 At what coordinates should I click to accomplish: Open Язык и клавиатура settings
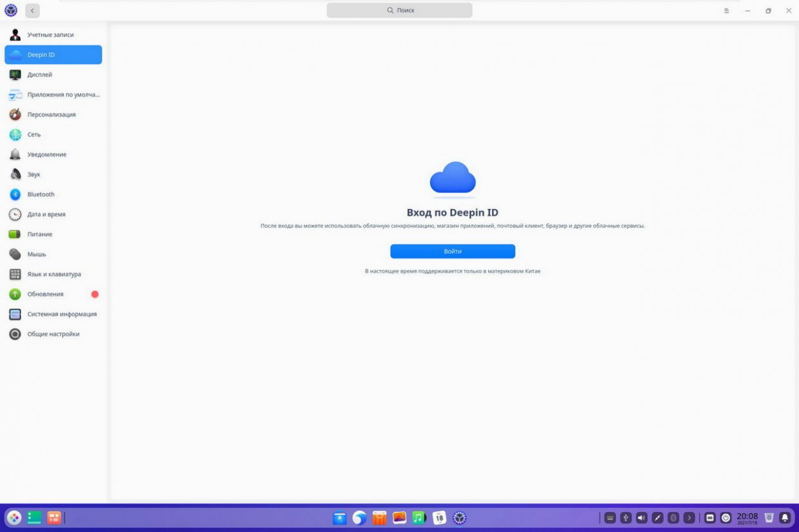pos(53,274)
